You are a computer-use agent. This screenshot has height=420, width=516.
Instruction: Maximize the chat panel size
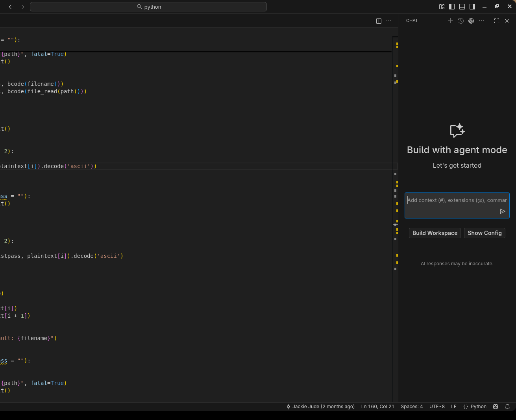497,21
